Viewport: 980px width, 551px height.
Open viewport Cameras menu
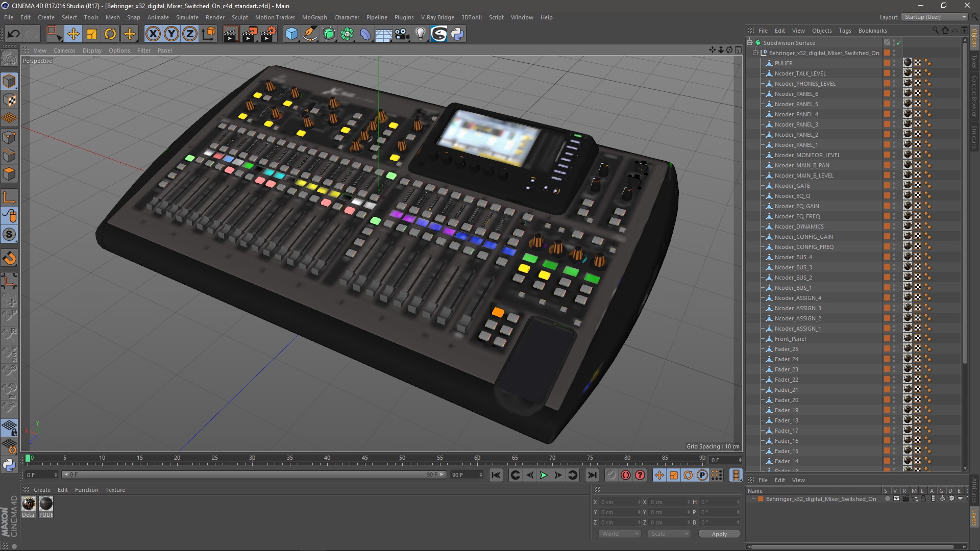pyautogui.click(x=64, y=51)
